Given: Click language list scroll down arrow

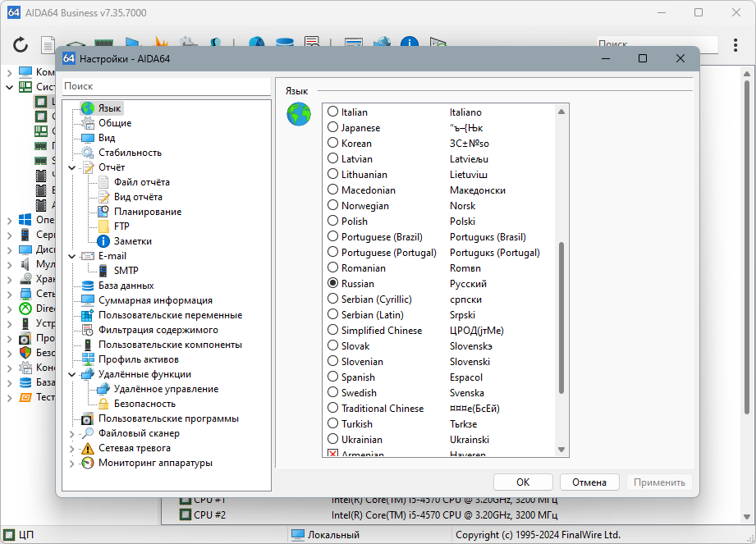Looking at the screenshot, I should point(561,450).
